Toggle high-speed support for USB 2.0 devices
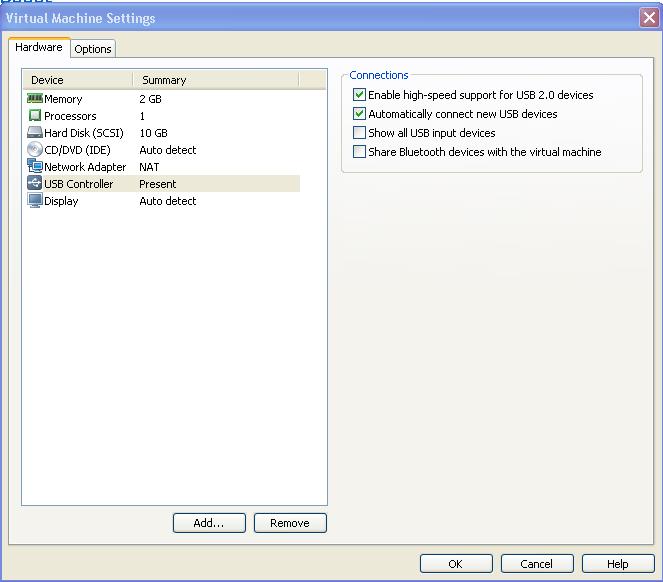 [359, 95]
